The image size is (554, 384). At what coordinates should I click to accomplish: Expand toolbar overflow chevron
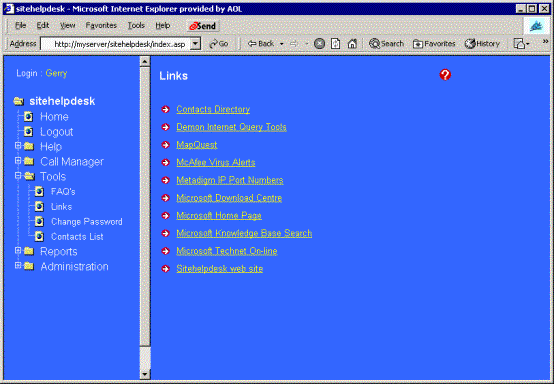click(x=545, y=42)
